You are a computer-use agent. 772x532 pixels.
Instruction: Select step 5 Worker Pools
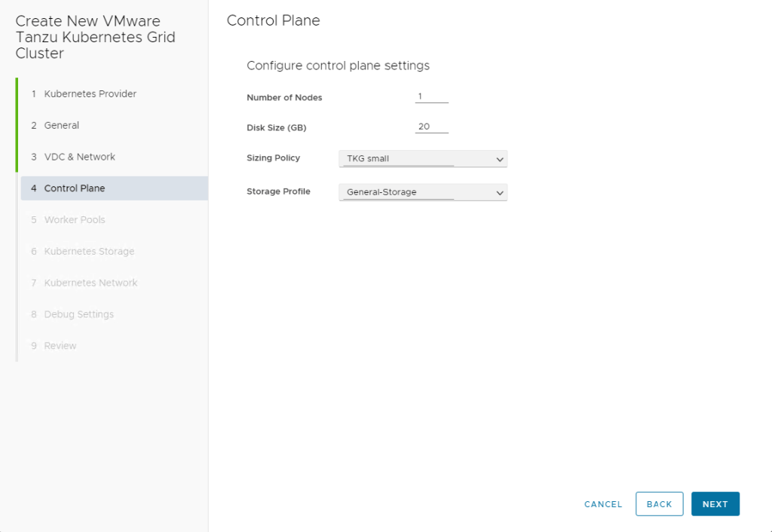pos(115,220)
